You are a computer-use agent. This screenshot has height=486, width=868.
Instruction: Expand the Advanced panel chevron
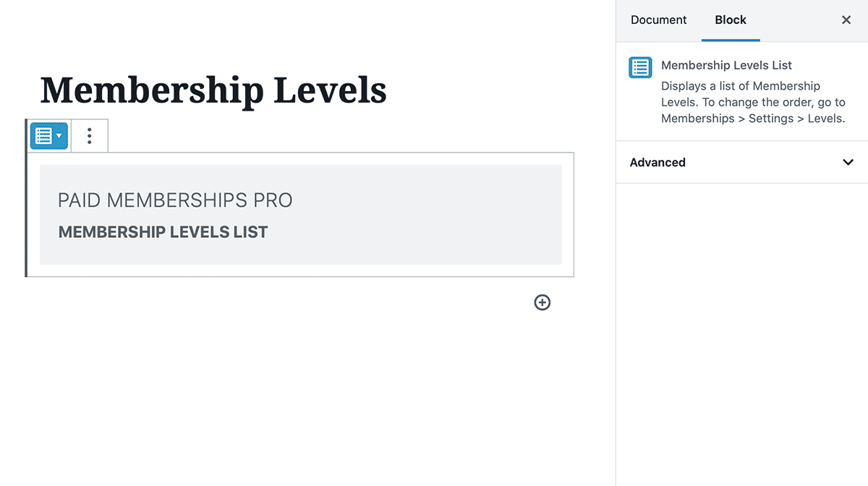pos(848,162)
